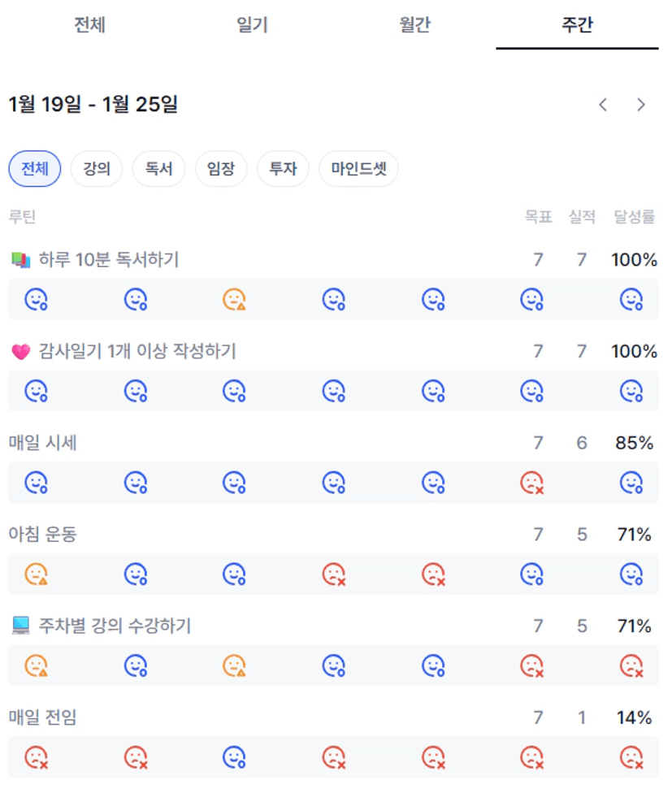Click the laptop icon beside 주차별 강의 수강하기
Screen dimensions: 672x793
coord(20,626)
